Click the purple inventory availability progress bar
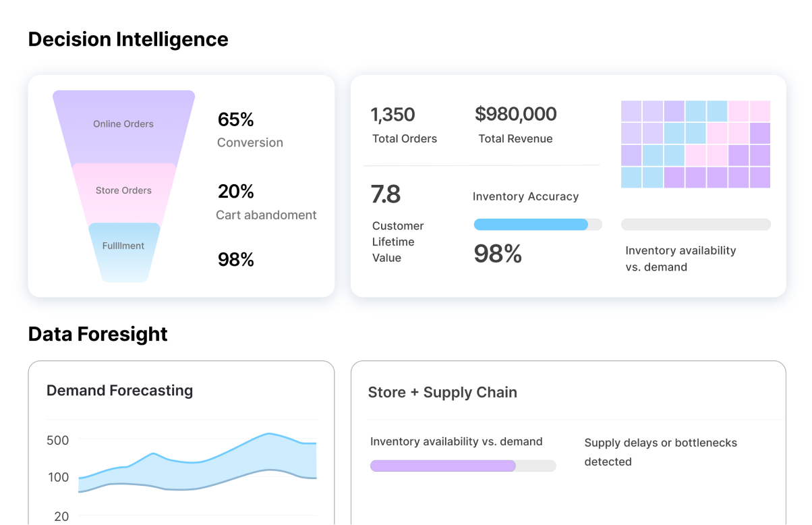The height and width of the screenshot is (525, 812). 443,466
